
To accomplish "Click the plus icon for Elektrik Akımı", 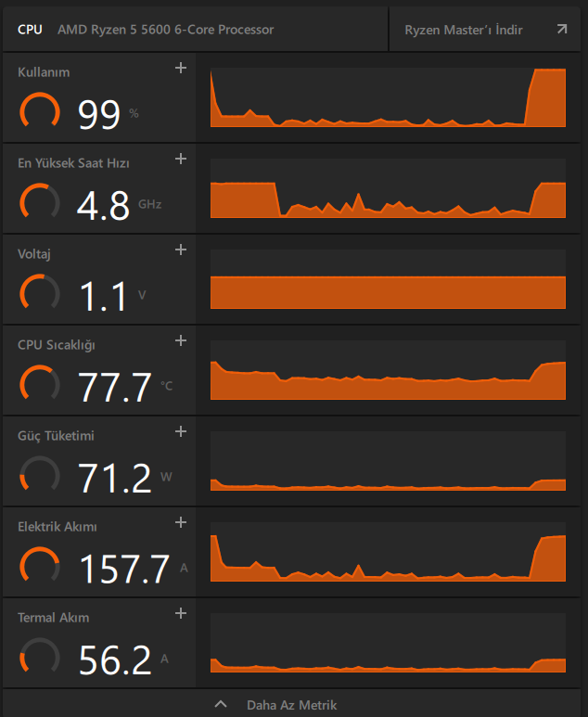I will 181,522.
